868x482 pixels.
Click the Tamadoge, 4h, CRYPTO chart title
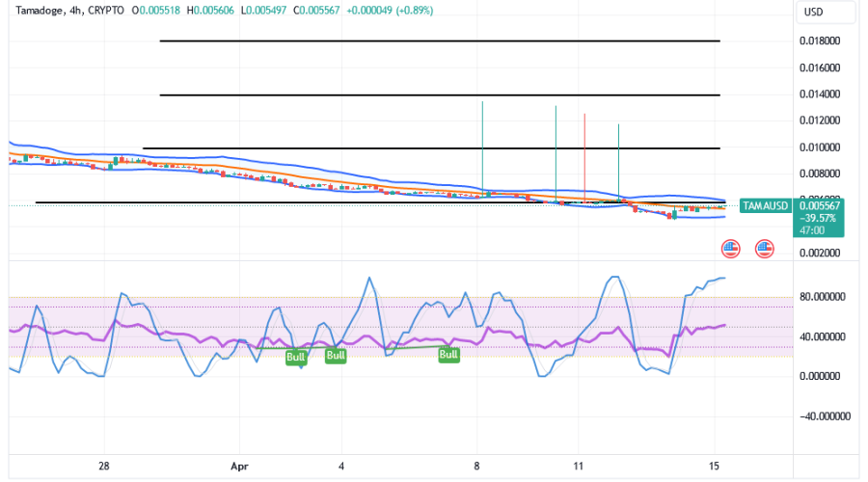pyautogui.click(x=67, y=10)
